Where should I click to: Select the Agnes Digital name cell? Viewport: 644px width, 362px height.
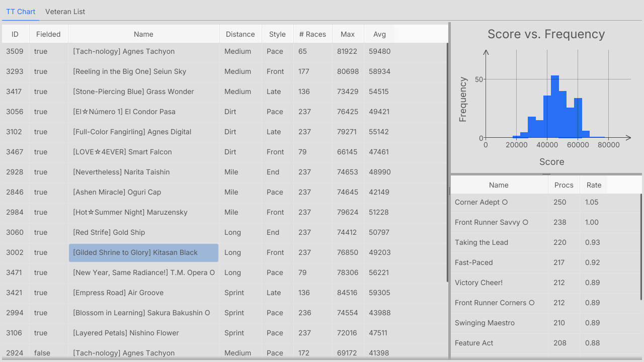coord(144,132)
